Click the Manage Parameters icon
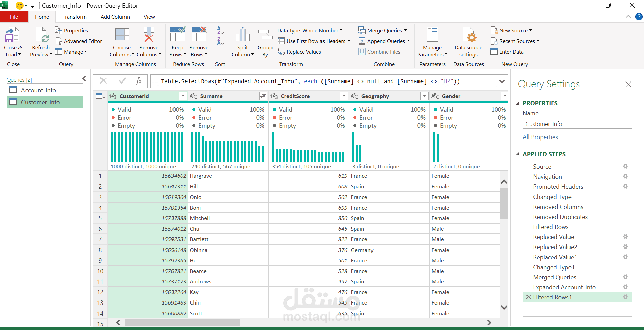 pyautogui.click(x=432, y=35)
